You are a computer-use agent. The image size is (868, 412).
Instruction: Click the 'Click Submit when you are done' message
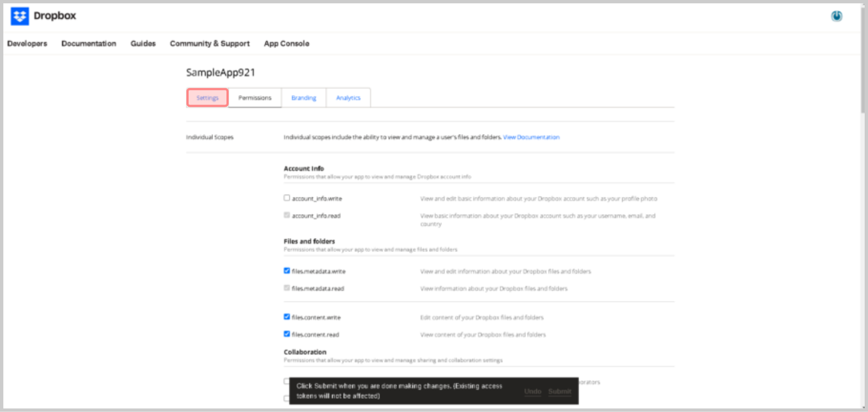400,391
